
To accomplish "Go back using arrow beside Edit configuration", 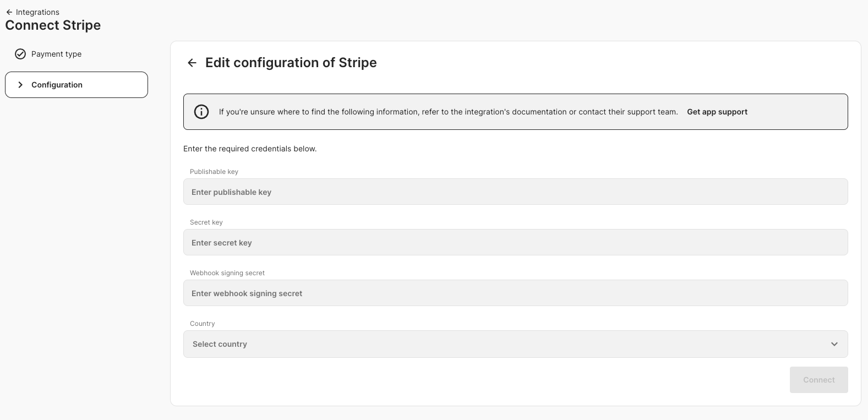I will (x=192, y=63).
